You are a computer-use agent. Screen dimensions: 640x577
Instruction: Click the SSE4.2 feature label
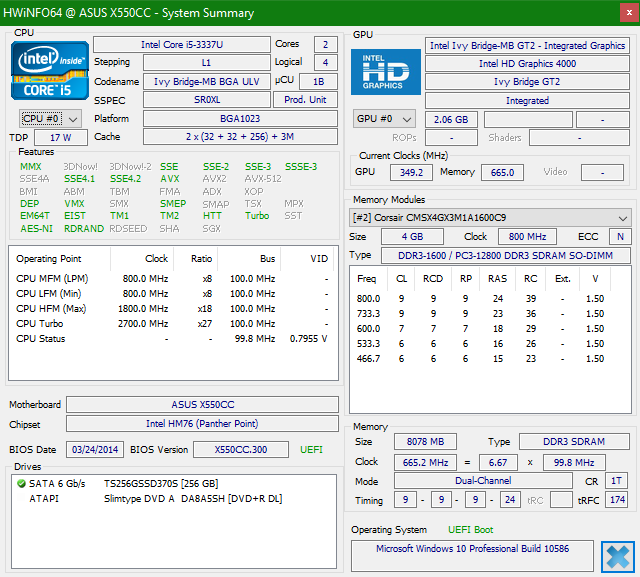pyautogui.click(x=125, y=179)
